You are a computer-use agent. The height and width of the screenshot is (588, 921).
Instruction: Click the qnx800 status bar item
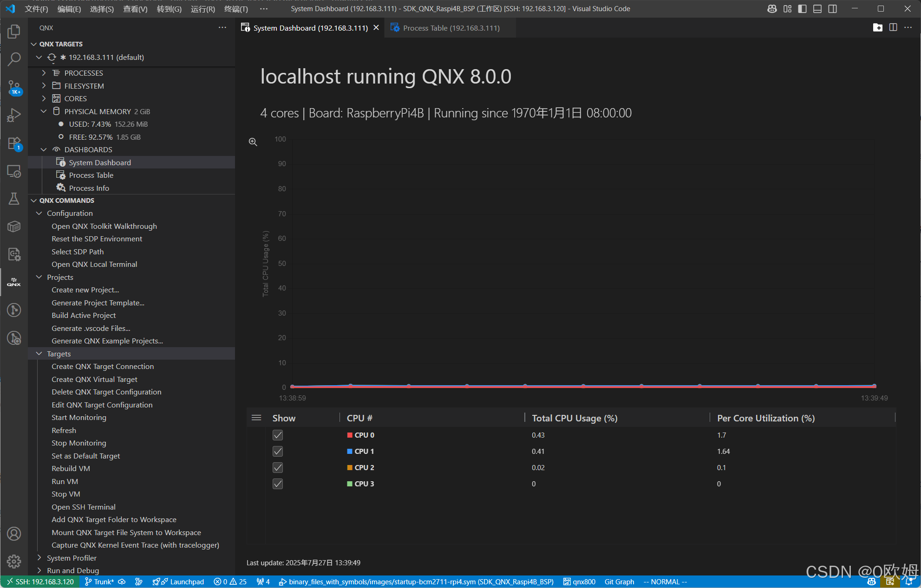click(579, 582)
